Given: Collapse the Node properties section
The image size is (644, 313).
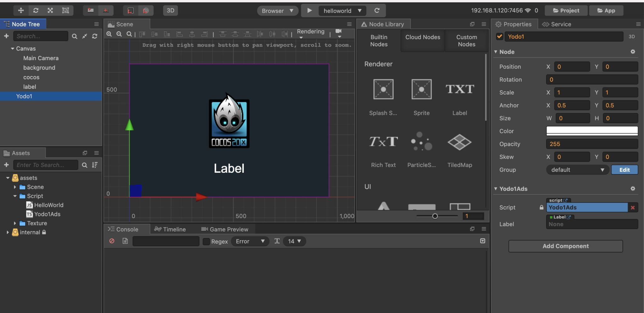Looking at the screenshot, I should pyautogui.click(x=496, y=52).
